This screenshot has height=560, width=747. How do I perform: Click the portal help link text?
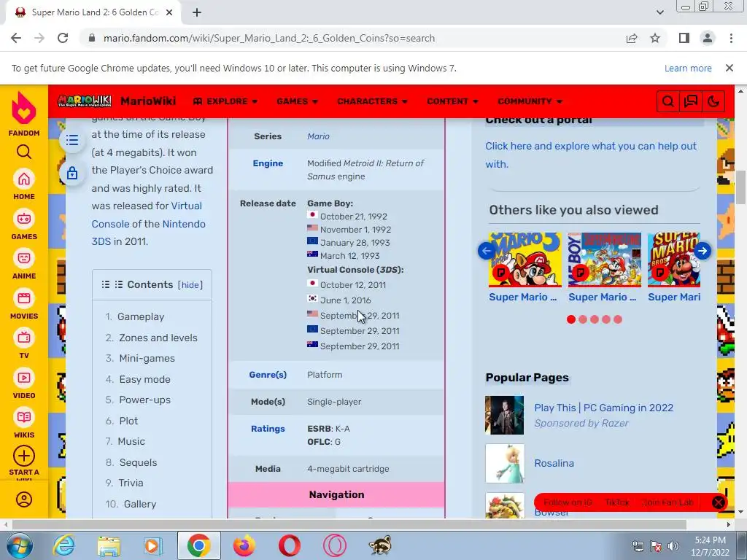pyautogui.click(x=591, y=155)
